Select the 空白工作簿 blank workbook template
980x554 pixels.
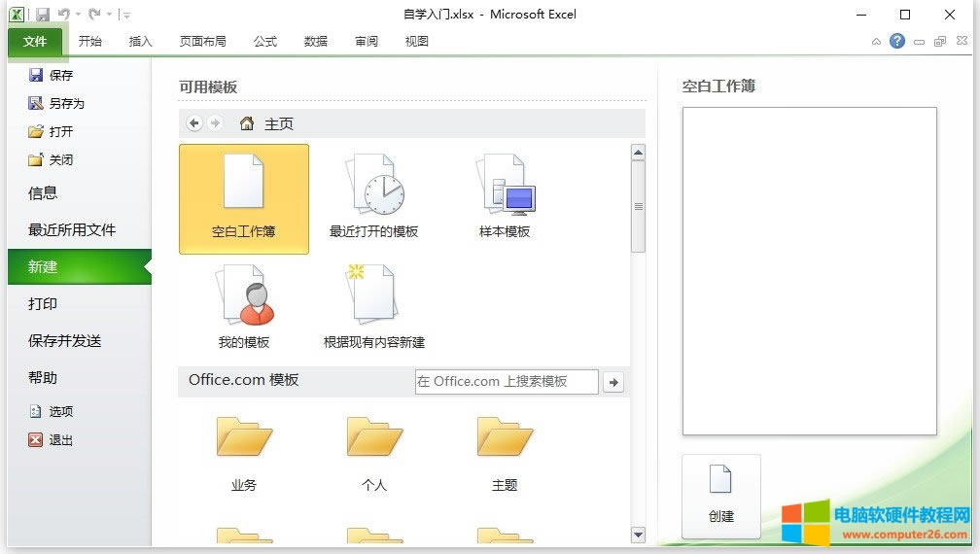click(243, 198)
